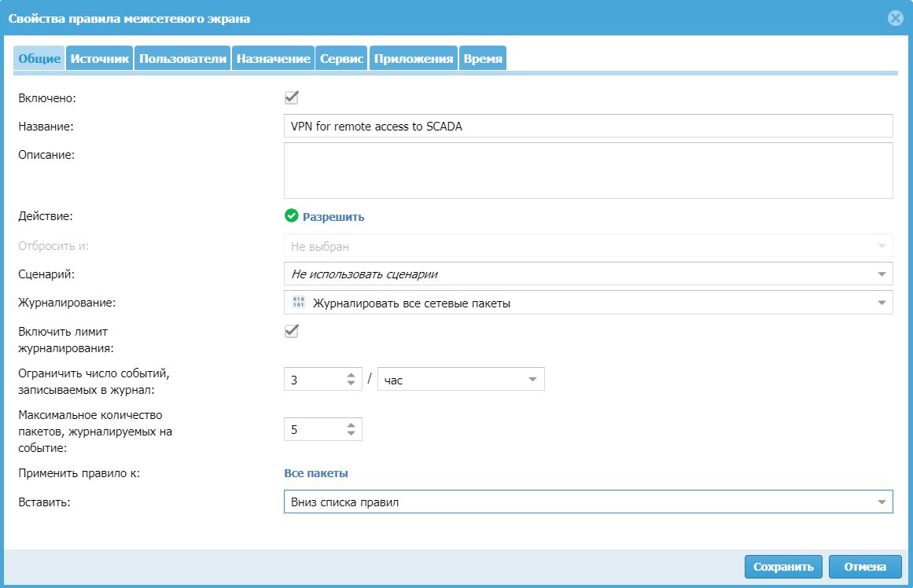Screen dimensions: 913x588
Task: Click the dialog title text
Action: [x=129, y=19]
